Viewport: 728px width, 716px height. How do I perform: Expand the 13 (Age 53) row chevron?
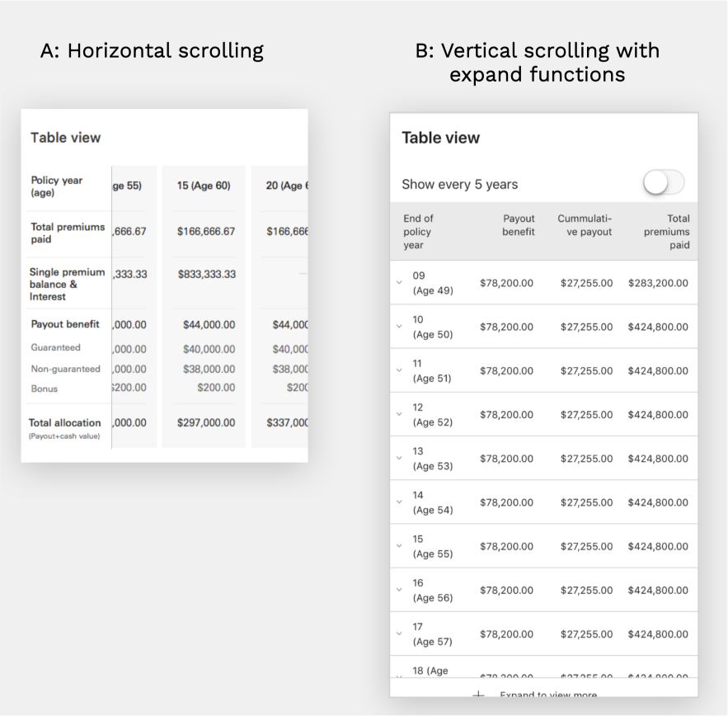(x=399, y=458)
